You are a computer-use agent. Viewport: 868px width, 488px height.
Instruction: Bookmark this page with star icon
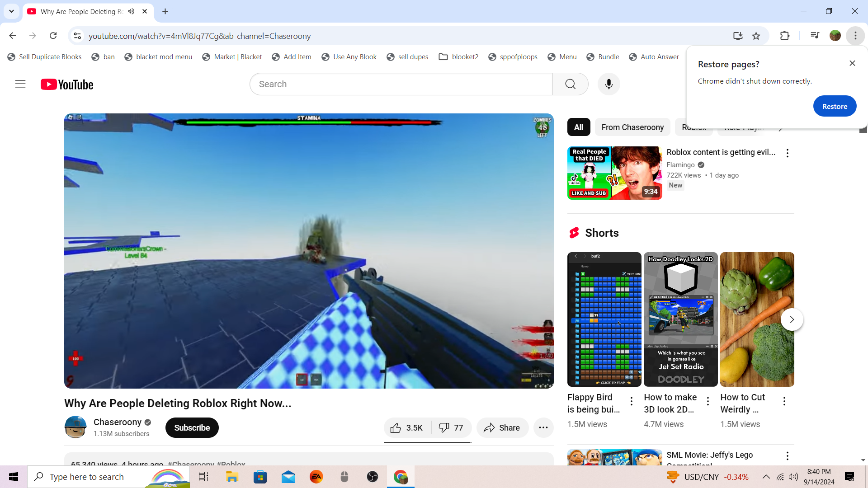pos(756,36)
